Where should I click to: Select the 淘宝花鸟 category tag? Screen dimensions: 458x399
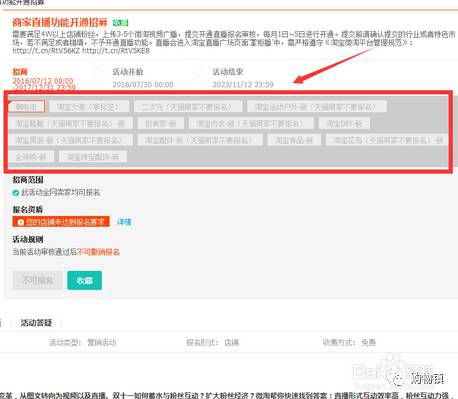click(387, 140)
